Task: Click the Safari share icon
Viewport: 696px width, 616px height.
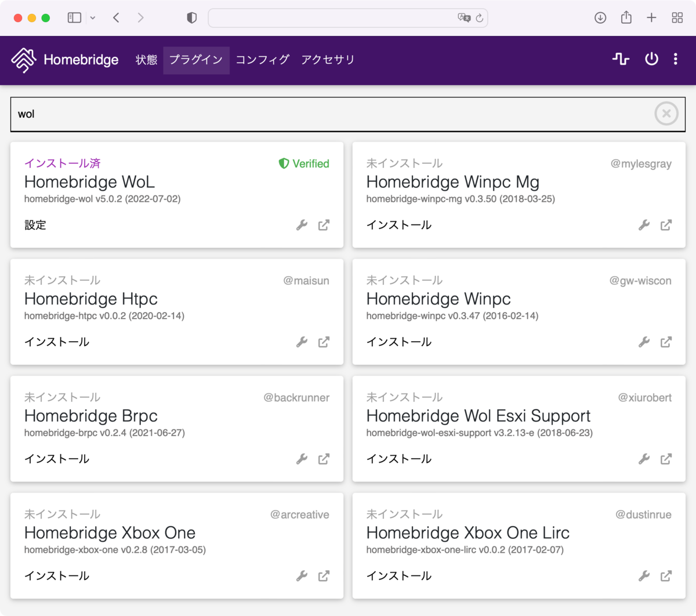Action: (626, 17)
